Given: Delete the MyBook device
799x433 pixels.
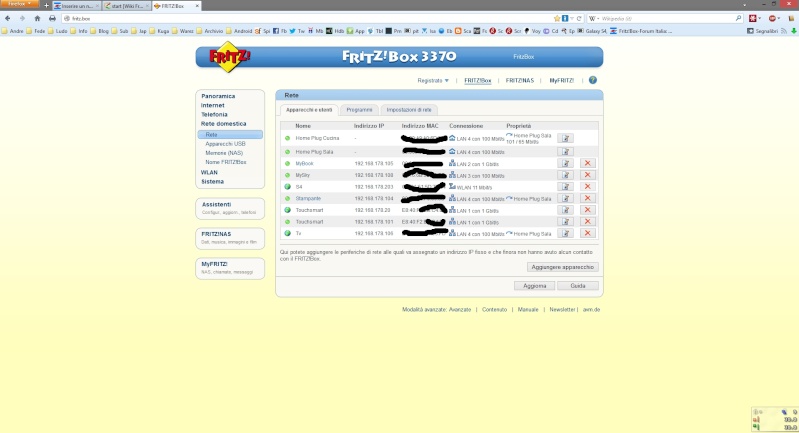Looking at the screenshot, I should point(588,164).
